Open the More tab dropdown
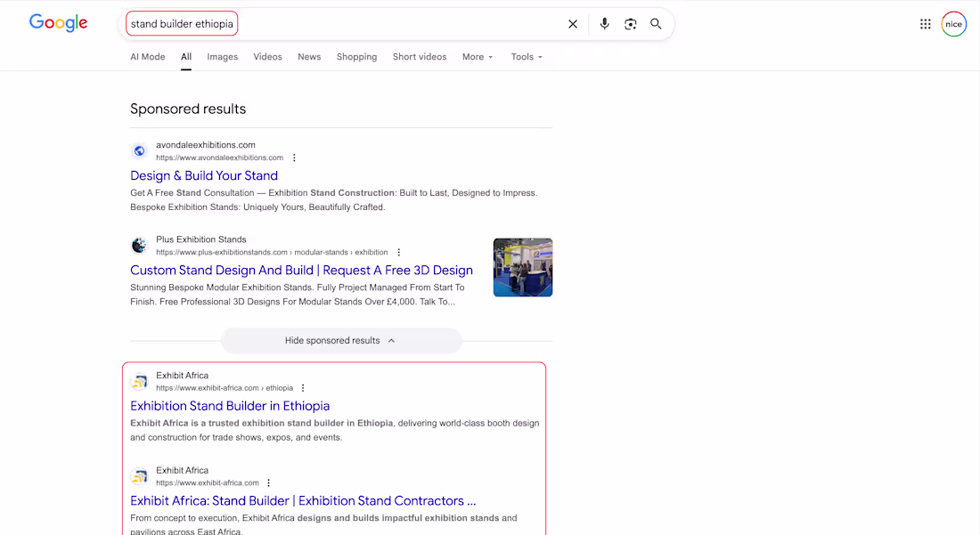980x535 pixels. 478,56
